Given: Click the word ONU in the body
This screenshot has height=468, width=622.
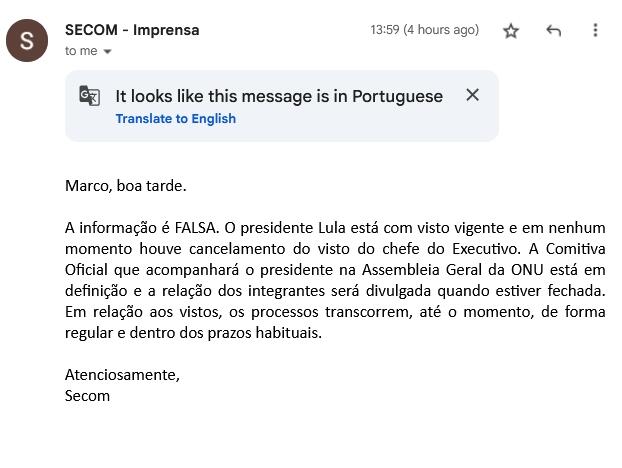Looking at the screenshot, I should (527, 270).
